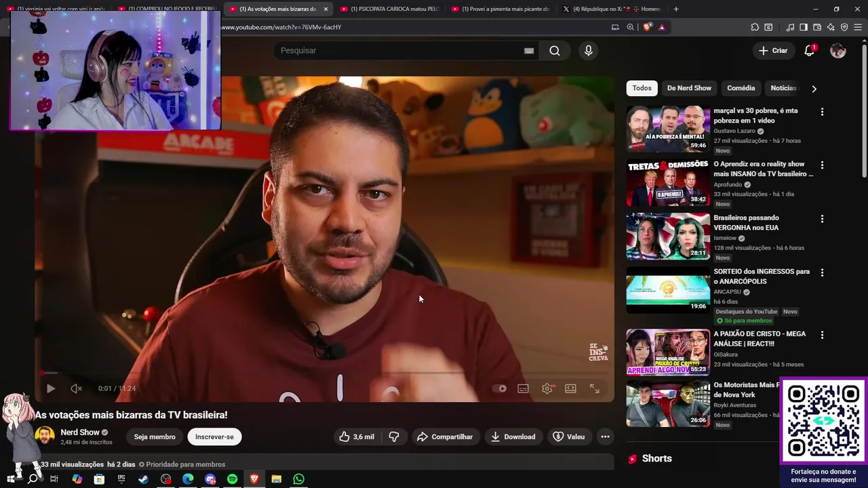
Task: Close the 'As votações mais bizarras' tab
Action: 325,9
